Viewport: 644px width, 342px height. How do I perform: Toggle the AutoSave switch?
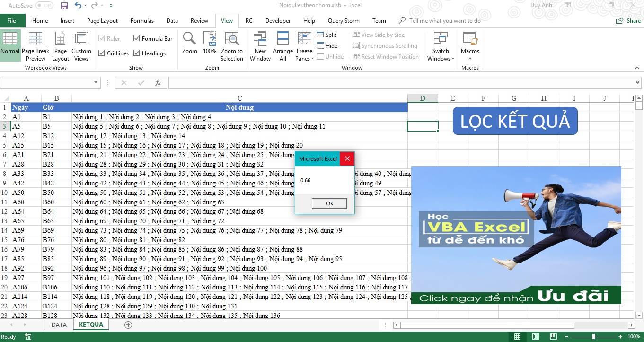tap(44, 6)
